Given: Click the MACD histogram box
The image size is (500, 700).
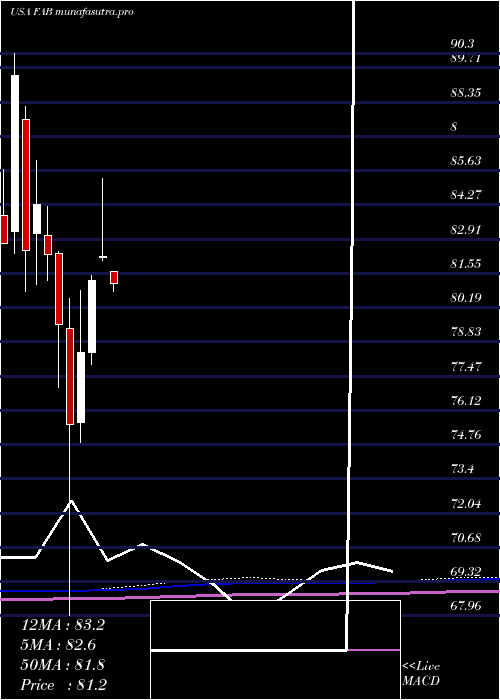Looking at the screenshot, I should 275,650.
